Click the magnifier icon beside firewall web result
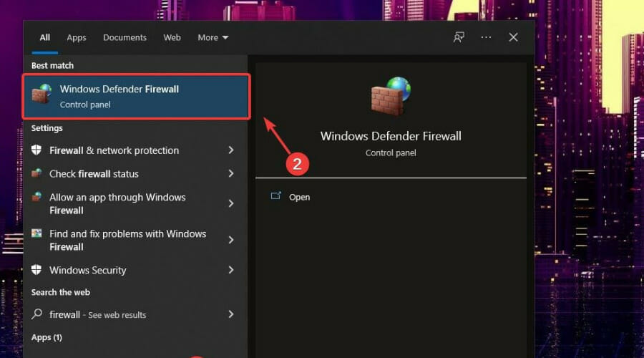The height and width of the screenshot is (358, 644). (36, 314)
